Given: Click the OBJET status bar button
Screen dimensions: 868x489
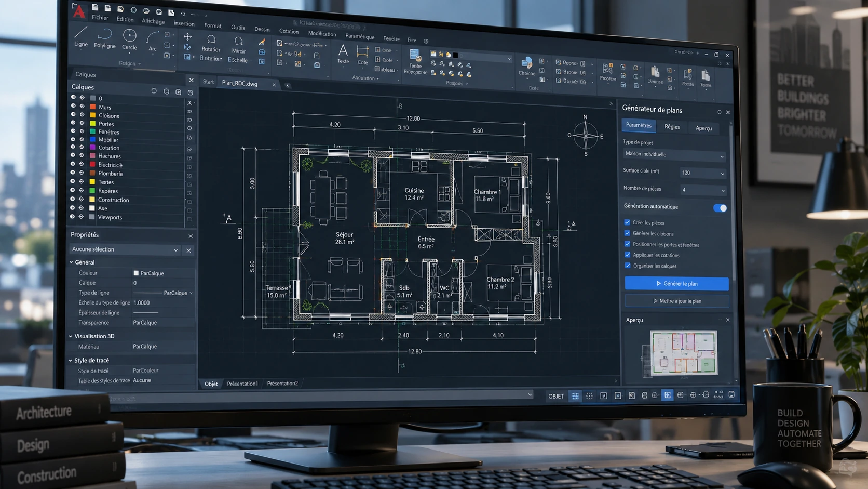Looking at the screenshot, I should coord(556,396).
